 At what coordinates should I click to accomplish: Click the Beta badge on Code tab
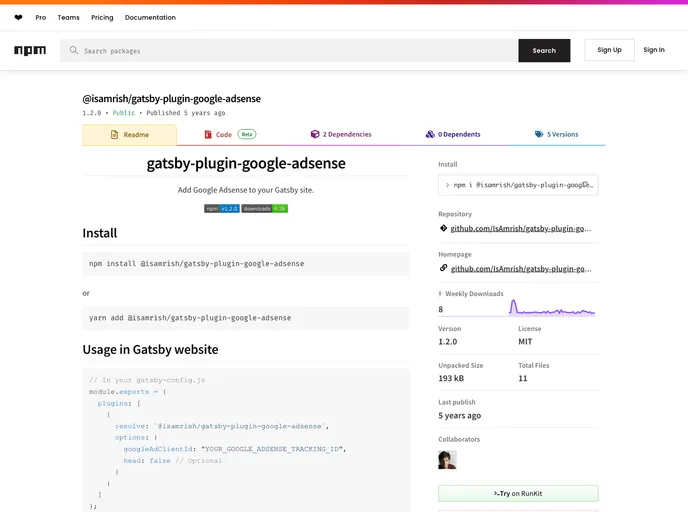pos(247,134)
